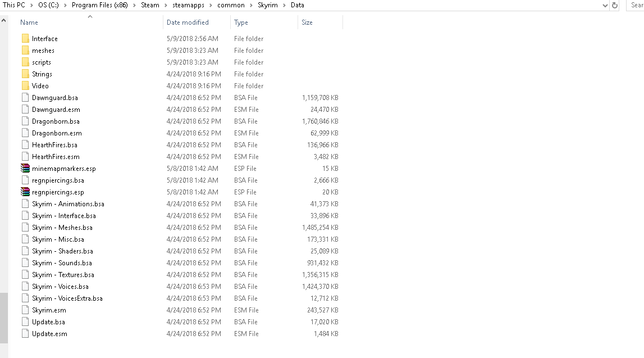644x358 pixels.
Task: Click the 20 KB size of regnpiercings.esp
Action: click(330, 192)
